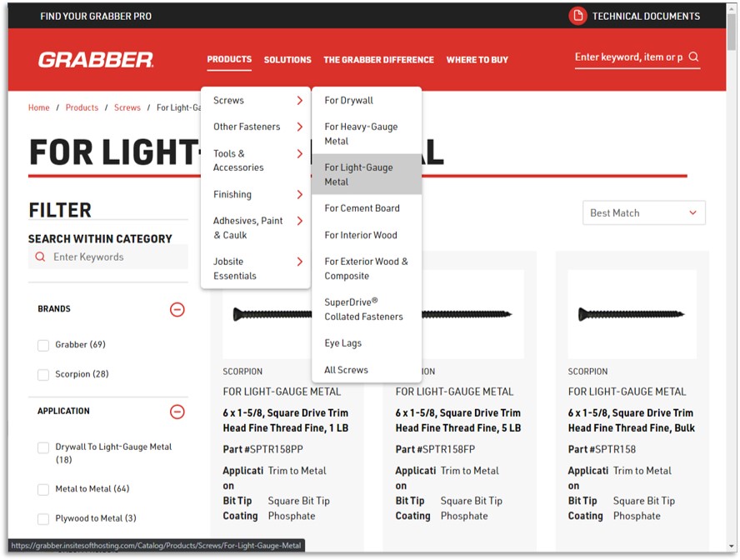Select Other Fasteners in dropdown
Viewport: 740px width, 560px height.
255,127
